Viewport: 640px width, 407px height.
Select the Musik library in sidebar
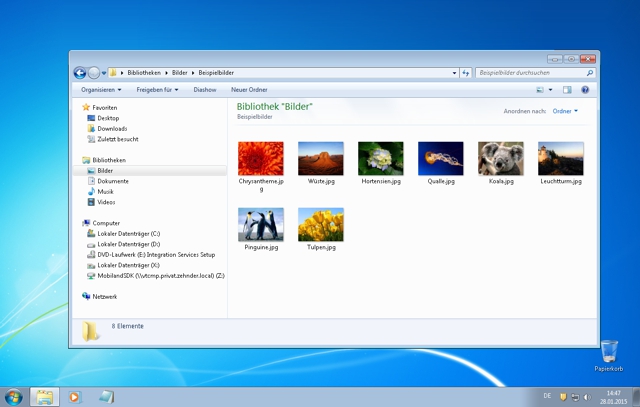pos(105,191)
